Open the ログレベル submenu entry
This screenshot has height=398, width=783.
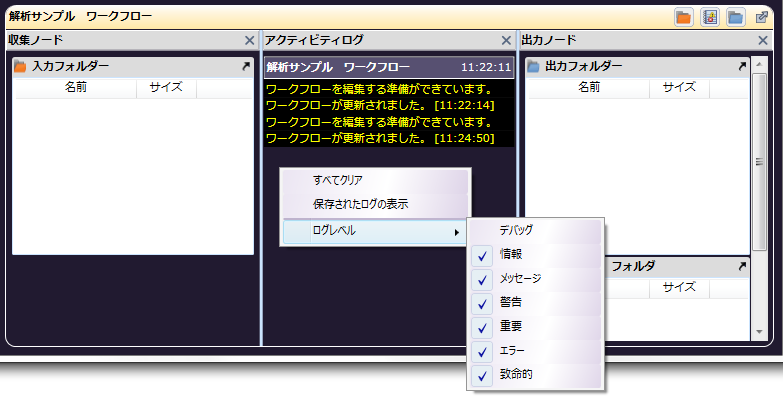tap(376, 232)
